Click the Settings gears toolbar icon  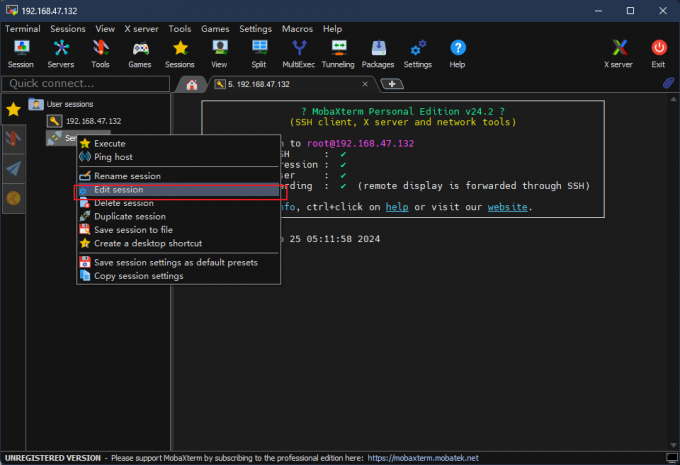click(x=418, y=54)
